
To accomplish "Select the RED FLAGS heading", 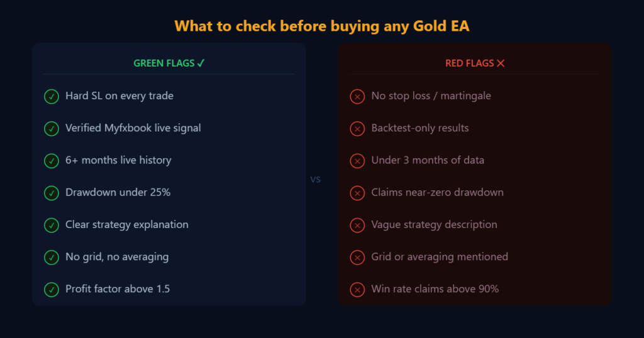I will tap(475, 63).
